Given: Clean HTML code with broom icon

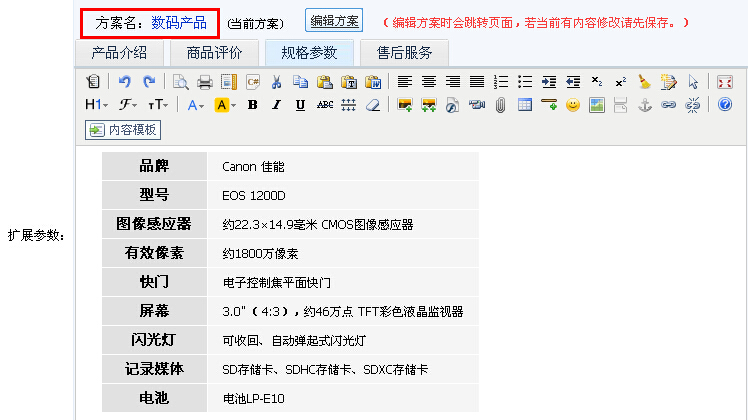Looking at the screenshot, I should 644,82.
